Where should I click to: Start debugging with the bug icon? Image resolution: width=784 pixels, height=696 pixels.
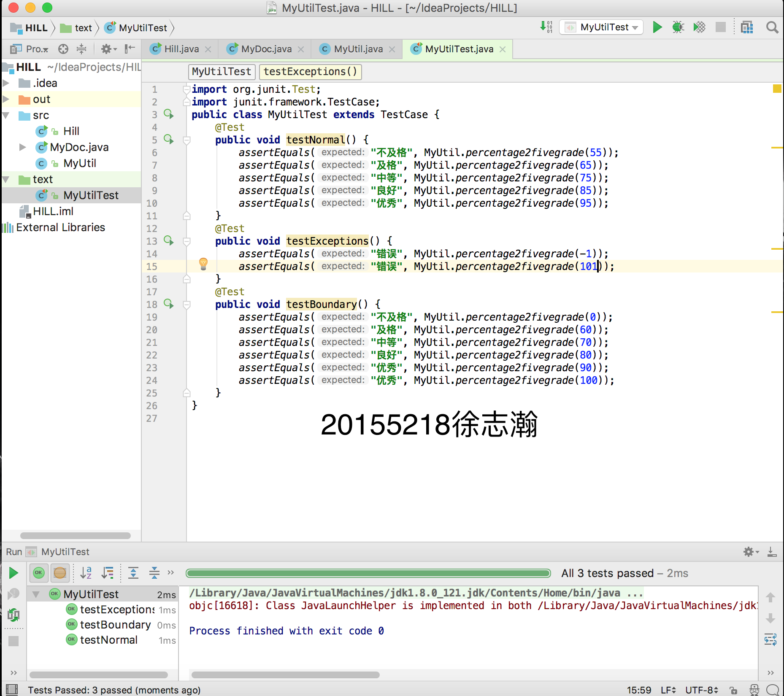coord(678,27)
